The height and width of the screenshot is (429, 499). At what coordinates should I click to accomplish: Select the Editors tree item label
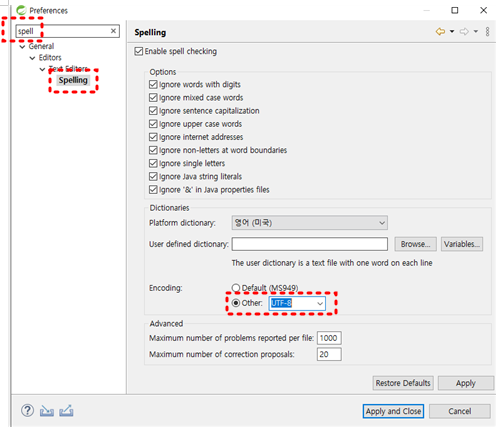[50, 58]
